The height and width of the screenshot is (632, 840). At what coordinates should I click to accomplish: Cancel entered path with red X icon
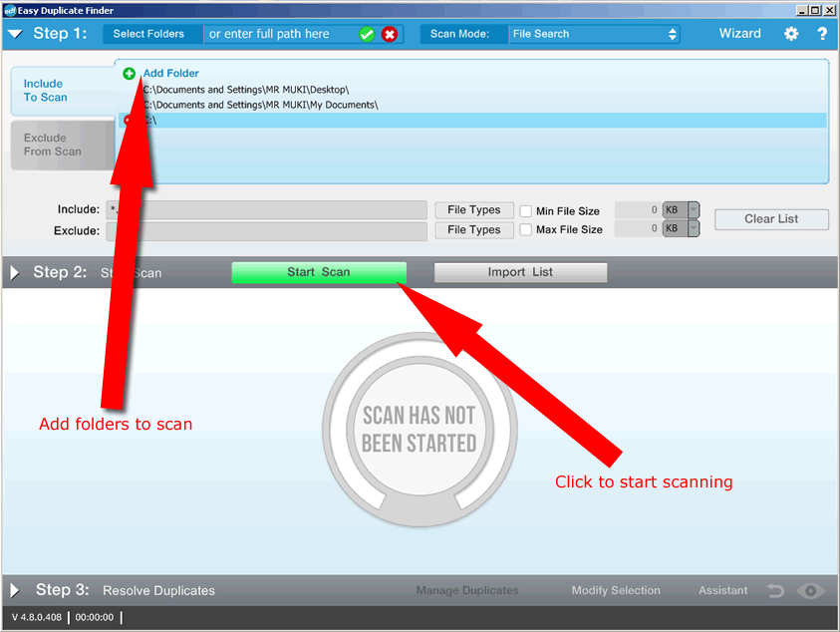[390, 34]
